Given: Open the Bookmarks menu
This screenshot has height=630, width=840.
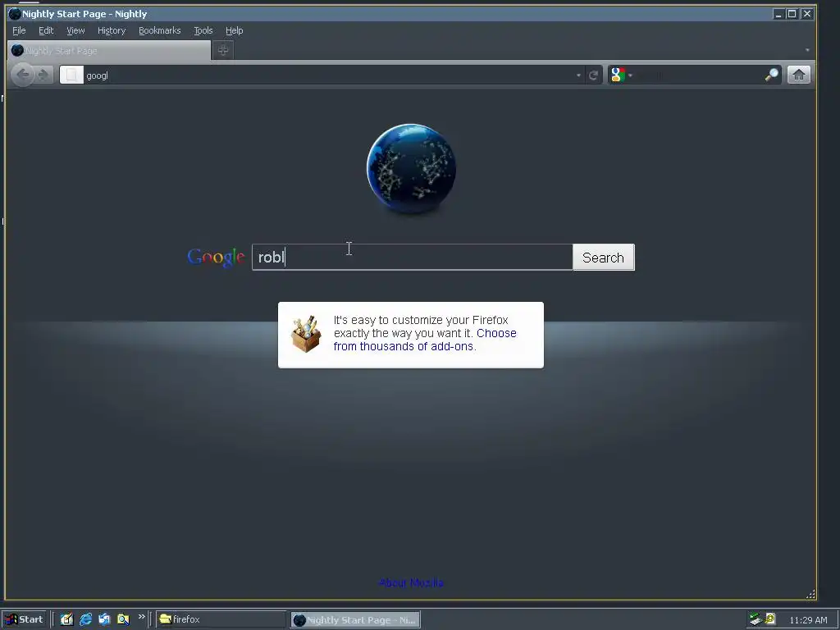Looking at the screenshot, I should [x=160, y=30].
